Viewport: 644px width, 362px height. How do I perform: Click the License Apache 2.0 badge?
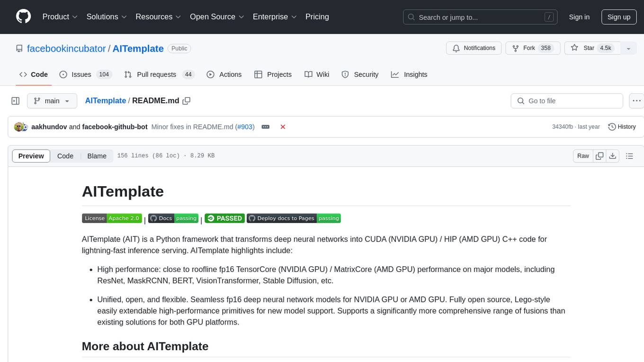click(112, 218)
